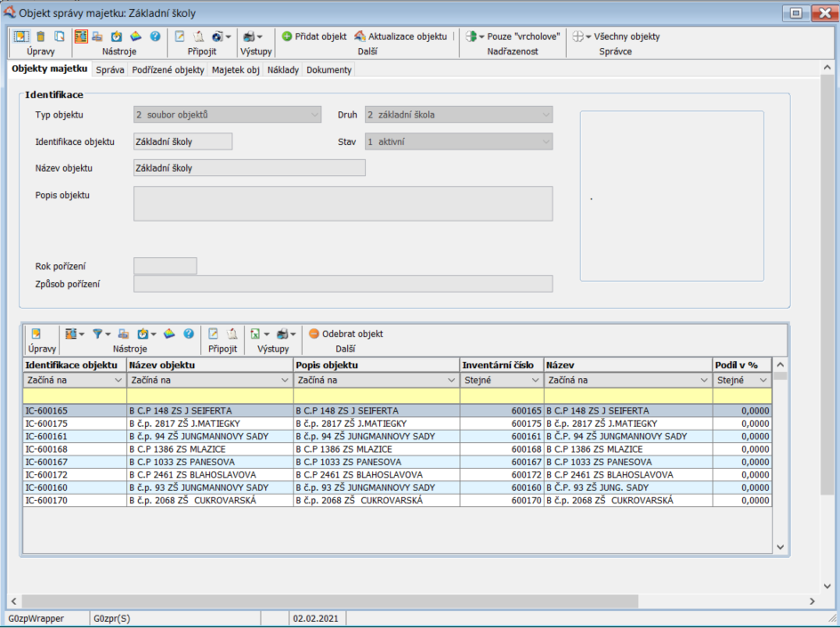
Task: Click the green Excel export icon in grid toolbar
Action: tap(254, 334)
